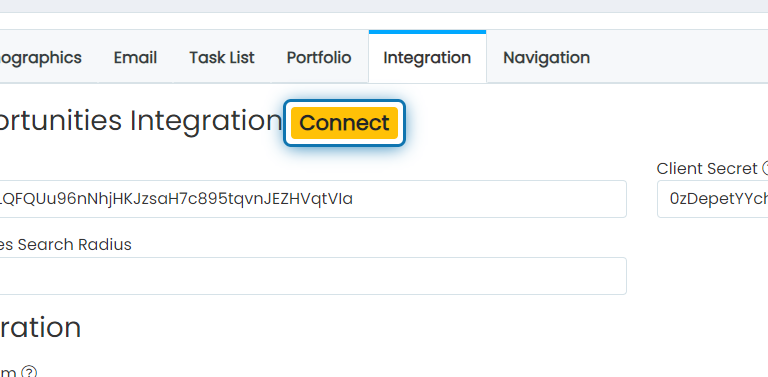Image resolution: width=768 pixels, height=377 pixels.
Task: Click the active Integration tab
Action: pos(427,57)
